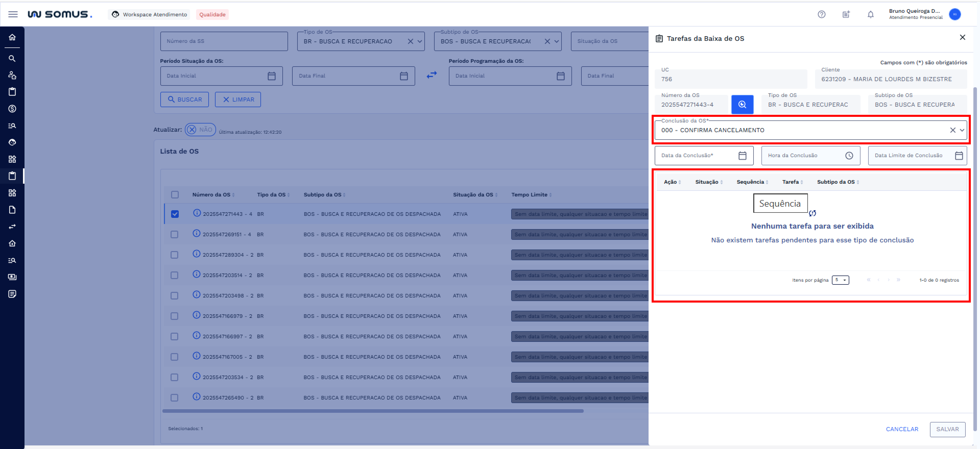
Task: Open the help question mark icon
Action: tap(821, 15)
